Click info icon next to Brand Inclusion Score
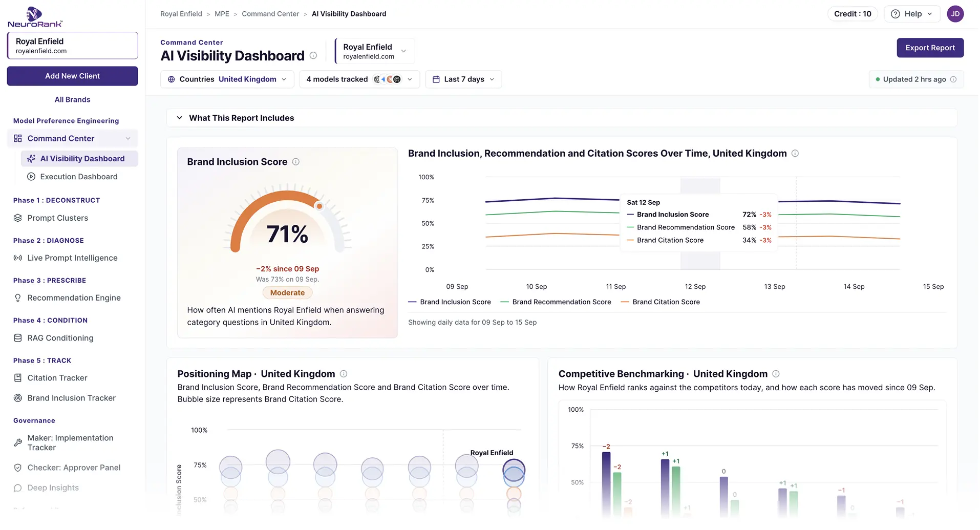This screenshot has width=980, height=530. click(296, 162)
